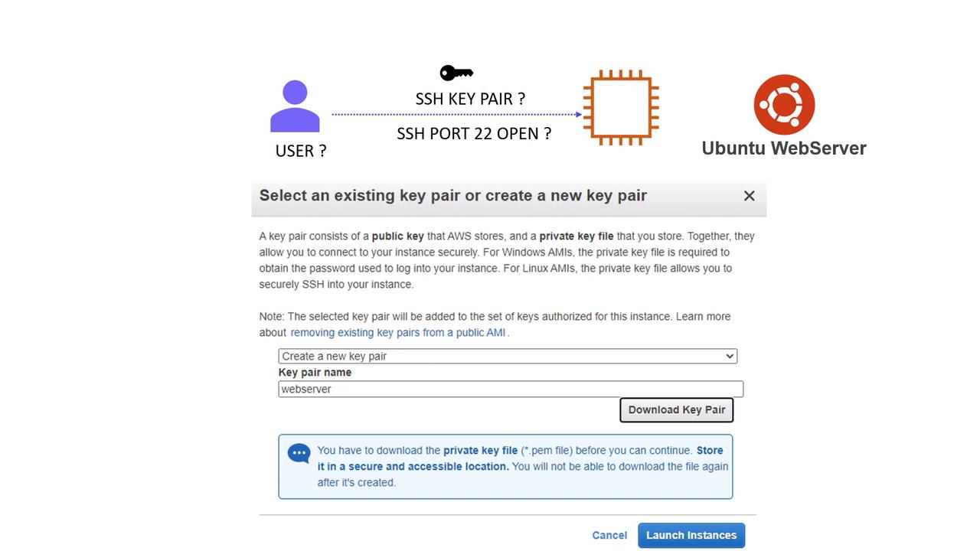Image resolution: width=980 pixels, height=551 pixels.
Task: Click the 'SSH KEY PAIR ?' text
Action: point(470,99)
